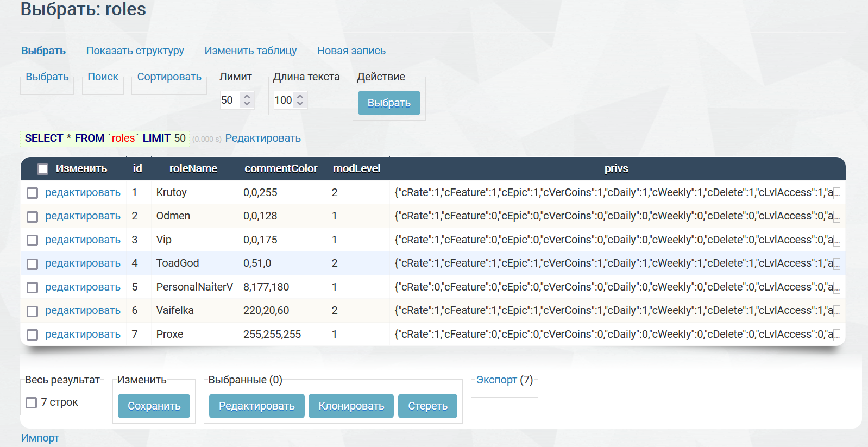Enable the '7 строк' whole result checkbox
868x447 pixels.
pyautogui.click(x=32, y=402)
